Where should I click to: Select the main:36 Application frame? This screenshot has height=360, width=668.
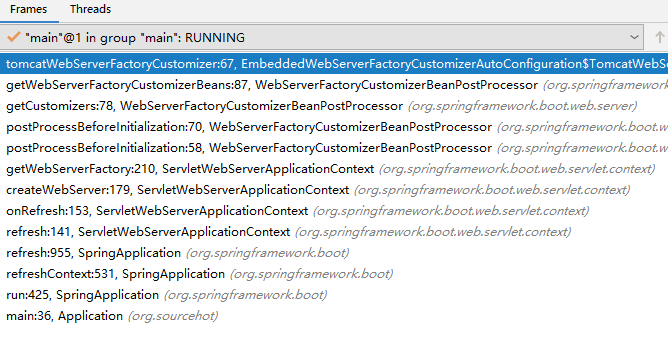[x=334, y=316]
